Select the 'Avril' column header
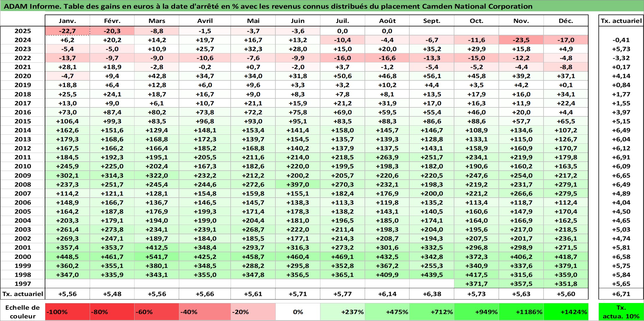 click(x=205, y=21)
